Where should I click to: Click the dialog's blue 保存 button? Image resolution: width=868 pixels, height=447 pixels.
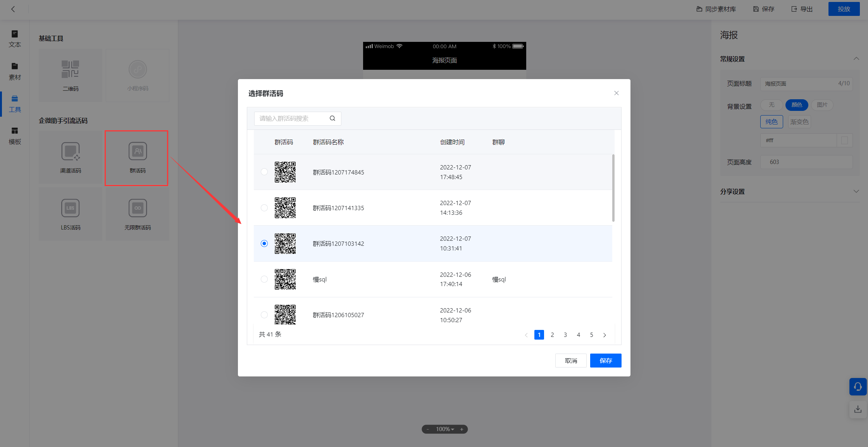[606, 361]
